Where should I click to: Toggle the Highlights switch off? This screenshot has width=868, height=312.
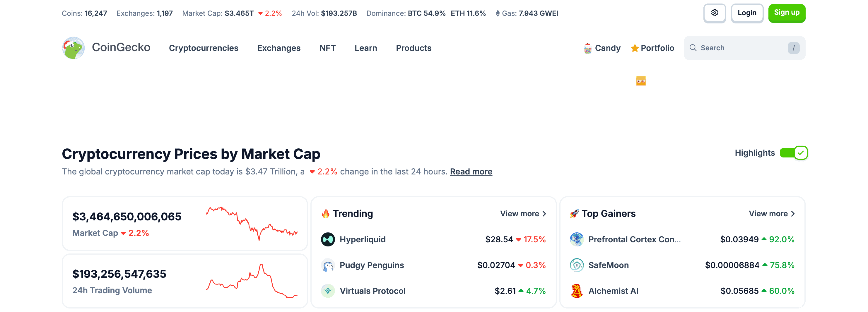793,153
